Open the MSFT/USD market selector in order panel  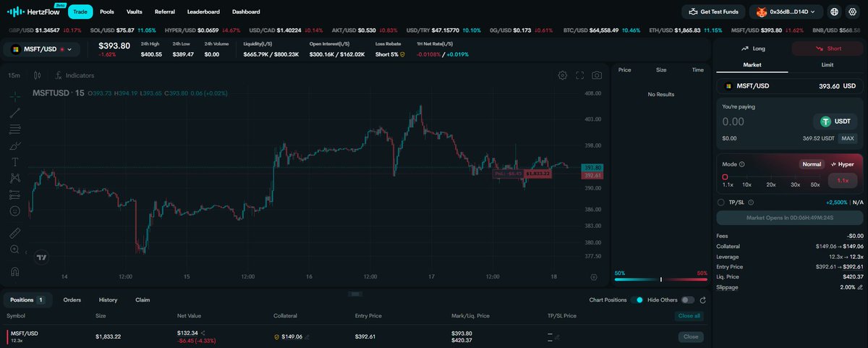tap(790, 85)
